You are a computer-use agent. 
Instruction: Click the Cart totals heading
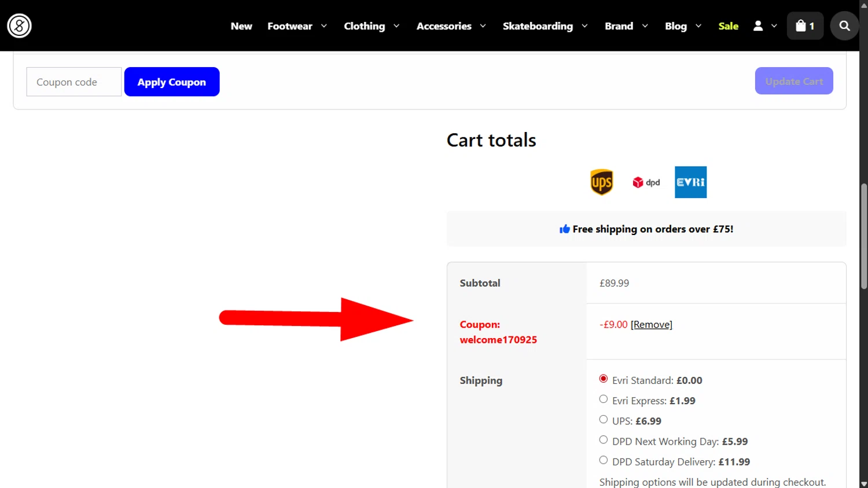click(x=491, y=140)
